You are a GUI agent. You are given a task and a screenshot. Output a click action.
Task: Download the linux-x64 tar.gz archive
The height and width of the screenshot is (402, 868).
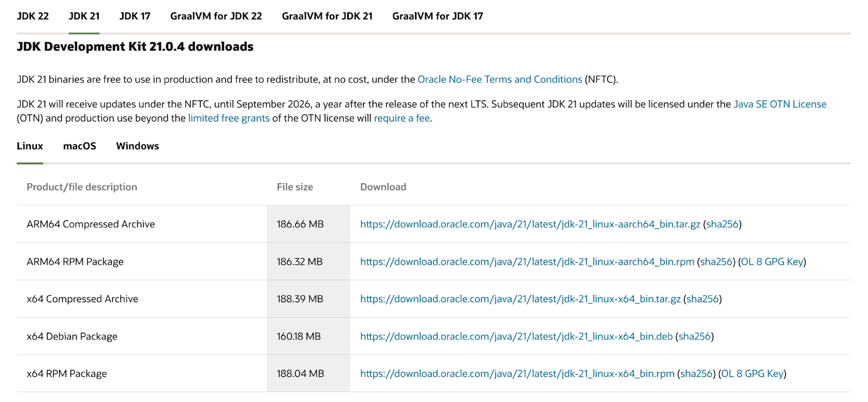pos(520,299)
